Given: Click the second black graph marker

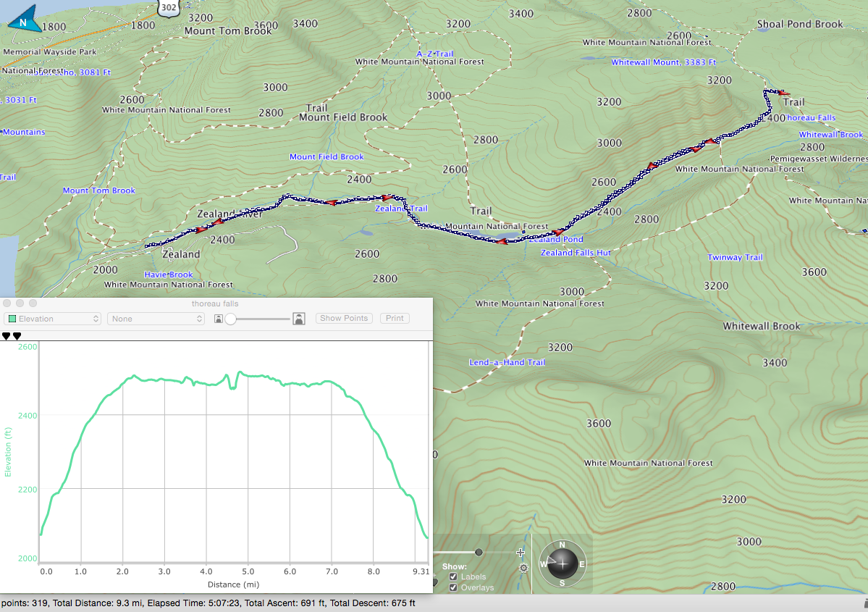Looking at the screenshot, I should 17,336.
